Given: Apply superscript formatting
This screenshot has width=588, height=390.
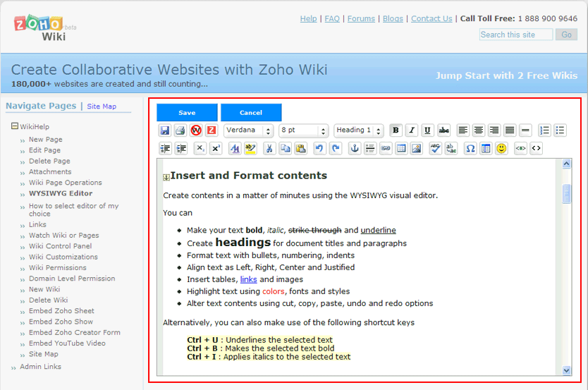Looking at the screenshot, I should pyautogui.click(x=216, y=149).
